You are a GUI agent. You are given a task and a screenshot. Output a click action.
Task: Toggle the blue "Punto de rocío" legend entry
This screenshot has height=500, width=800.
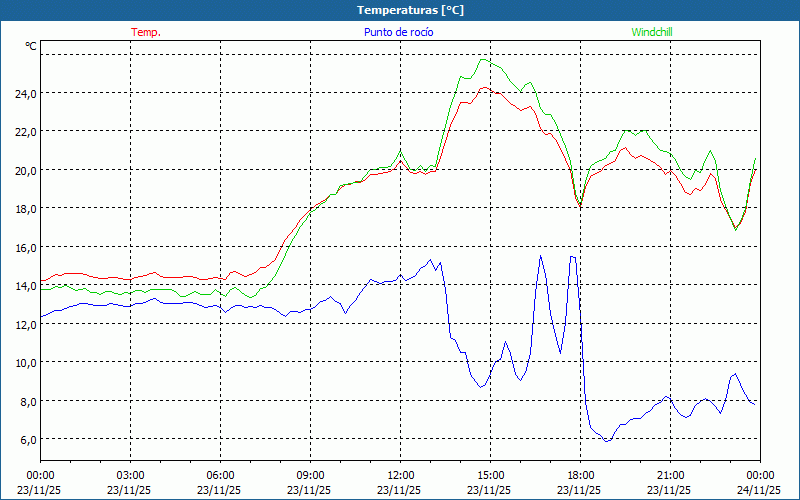(399, 32)
